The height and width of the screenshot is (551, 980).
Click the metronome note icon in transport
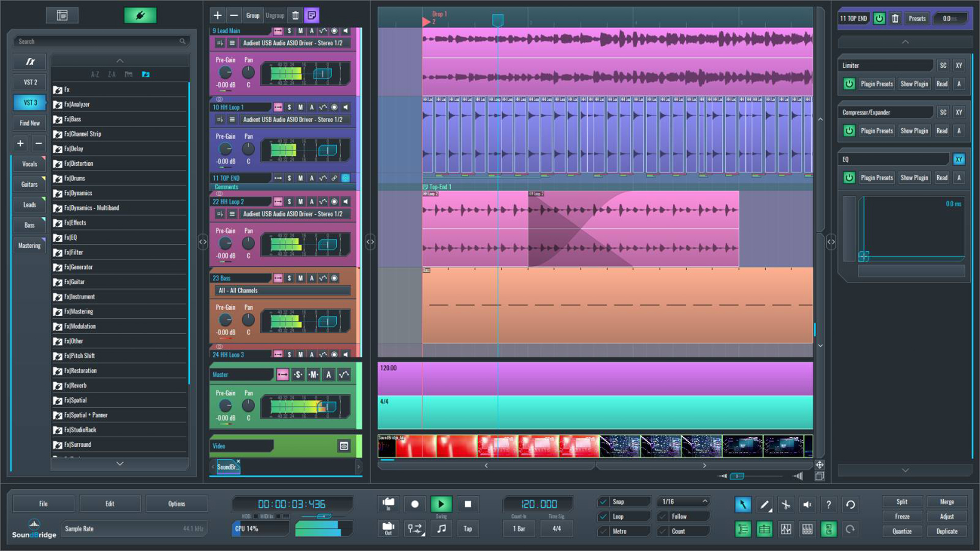coord(442,529)
